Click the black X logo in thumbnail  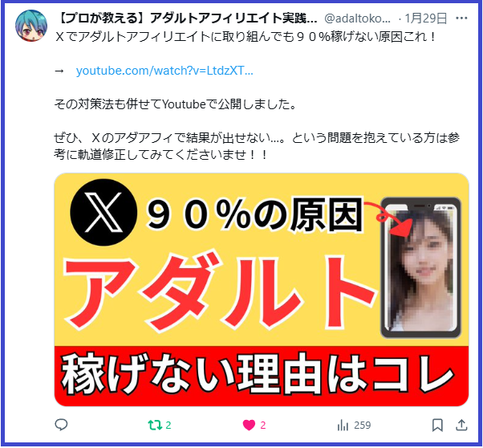coord(103,212)
